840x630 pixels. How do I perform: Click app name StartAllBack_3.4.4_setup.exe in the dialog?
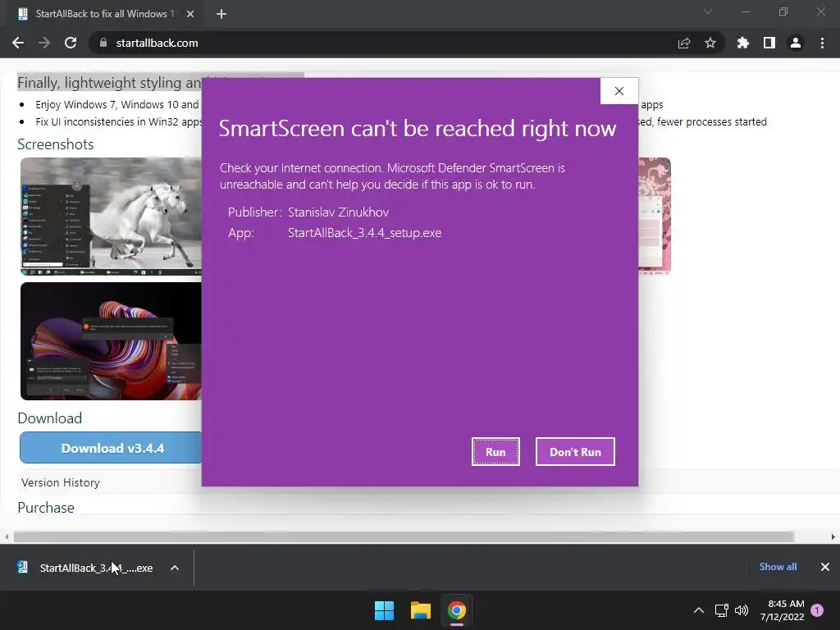(365, 233)
